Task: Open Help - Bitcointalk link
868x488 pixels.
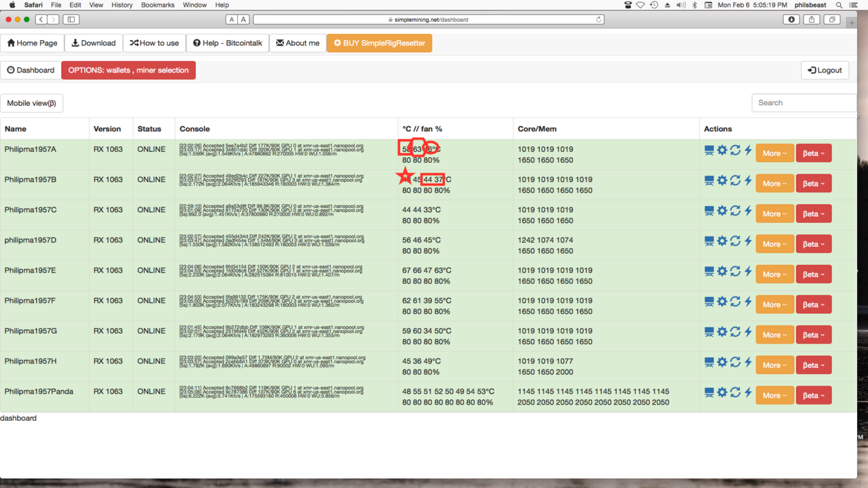Action: tap(228, 43)
